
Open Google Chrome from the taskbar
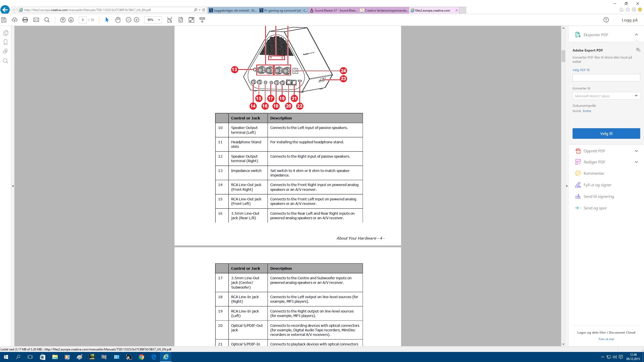click(141, 357)
